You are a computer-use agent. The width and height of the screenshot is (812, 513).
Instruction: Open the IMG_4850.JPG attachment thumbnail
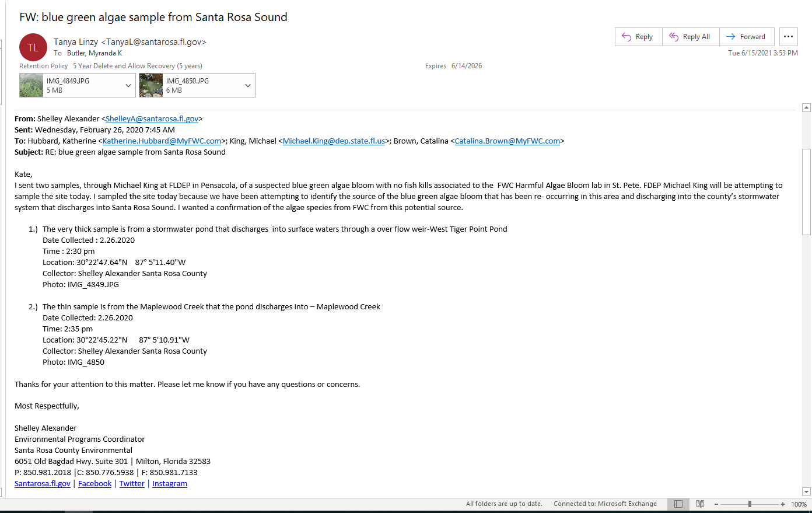coord(151,85)
